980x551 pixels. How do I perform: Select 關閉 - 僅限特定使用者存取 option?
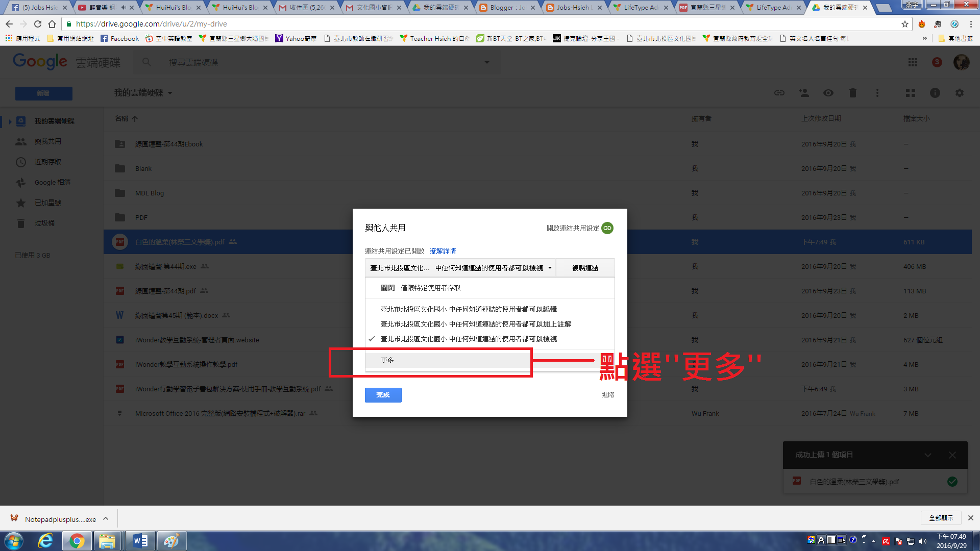coord(489,288)
